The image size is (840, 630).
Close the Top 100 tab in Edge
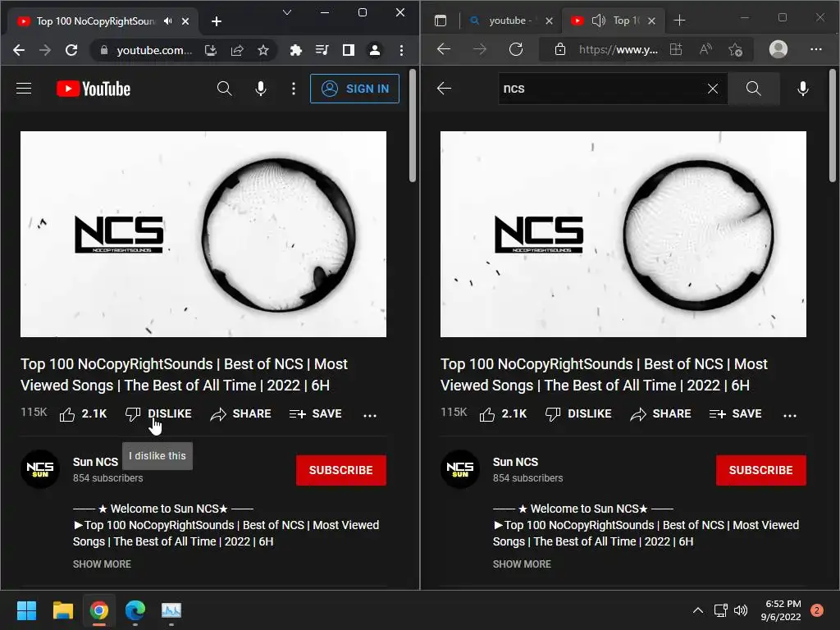click(651, 21)
